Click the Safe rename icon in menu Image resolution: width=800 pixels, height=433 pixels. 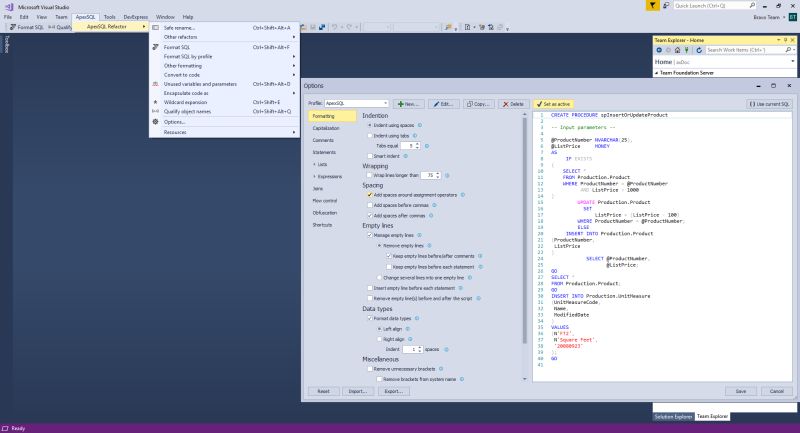(156, 28)
